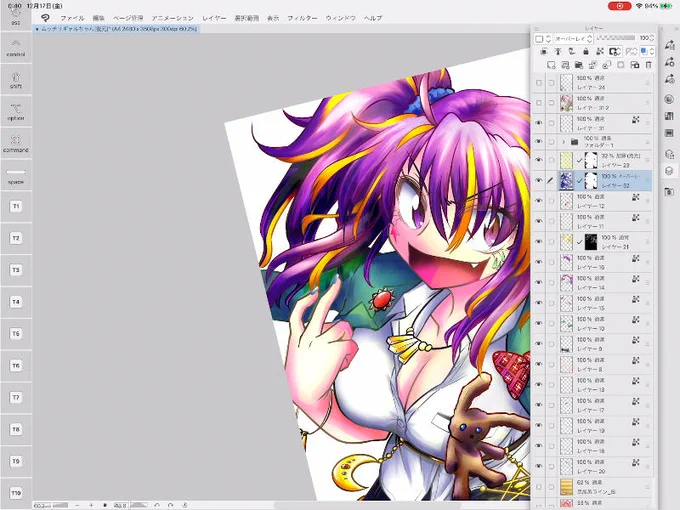Image resolution: width=680 pixels, height=510 pixels.
Task: Open the Clip Studio logo menu
Action: point(45,18)
